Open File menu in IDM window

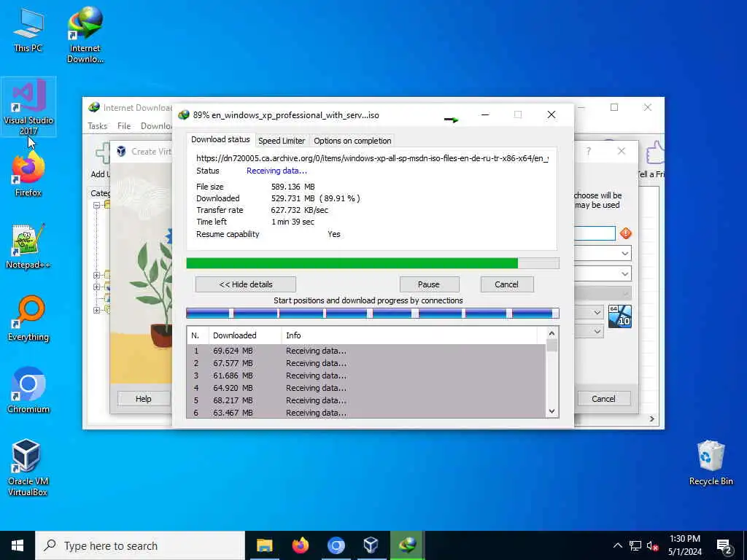coord(124,125)
